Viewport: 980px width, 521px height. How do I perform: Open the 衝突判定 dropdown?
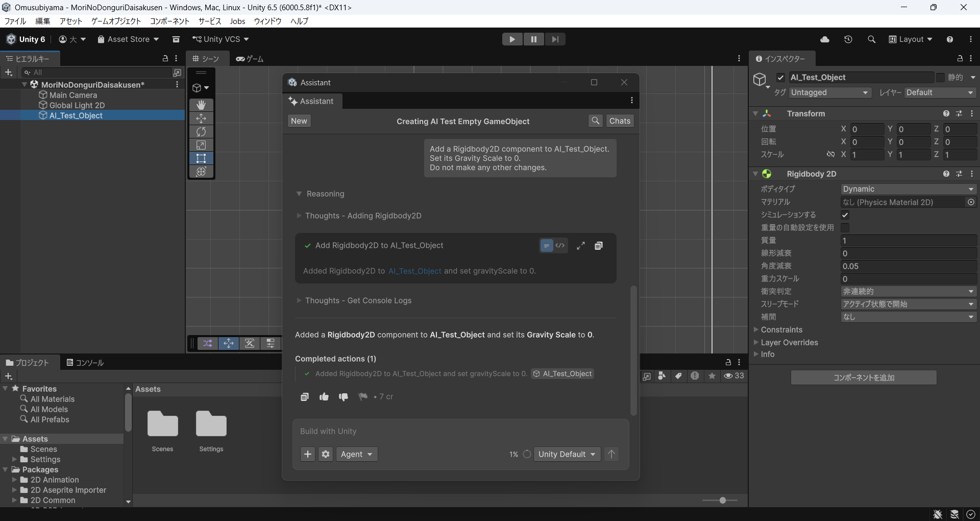click(909, 292)
